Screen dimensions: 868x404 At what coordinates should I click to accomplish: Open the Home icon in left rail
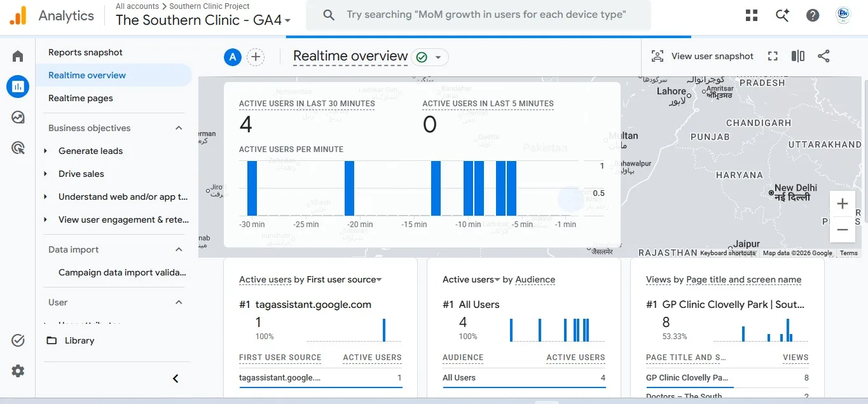pyautogui.click(x=18, y=57)
